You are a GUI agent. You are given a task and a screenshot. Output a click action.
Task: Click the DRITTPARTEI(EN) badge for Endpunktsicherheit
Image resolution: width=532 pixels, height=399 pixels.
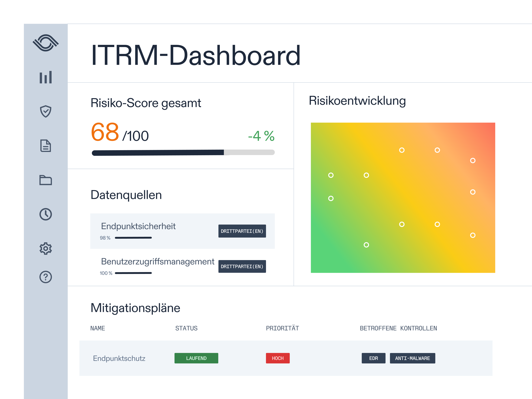tap(242, 231)
